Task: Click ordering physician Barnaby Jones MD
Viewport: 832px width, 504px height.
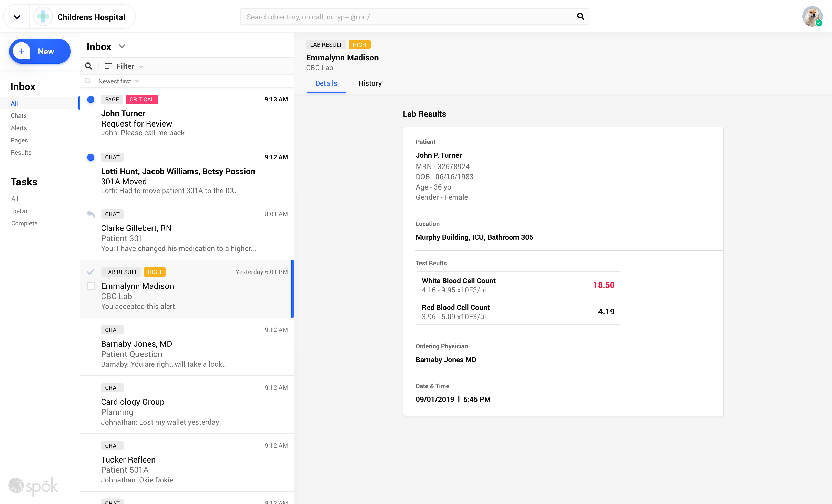Action: pos(446,360)
